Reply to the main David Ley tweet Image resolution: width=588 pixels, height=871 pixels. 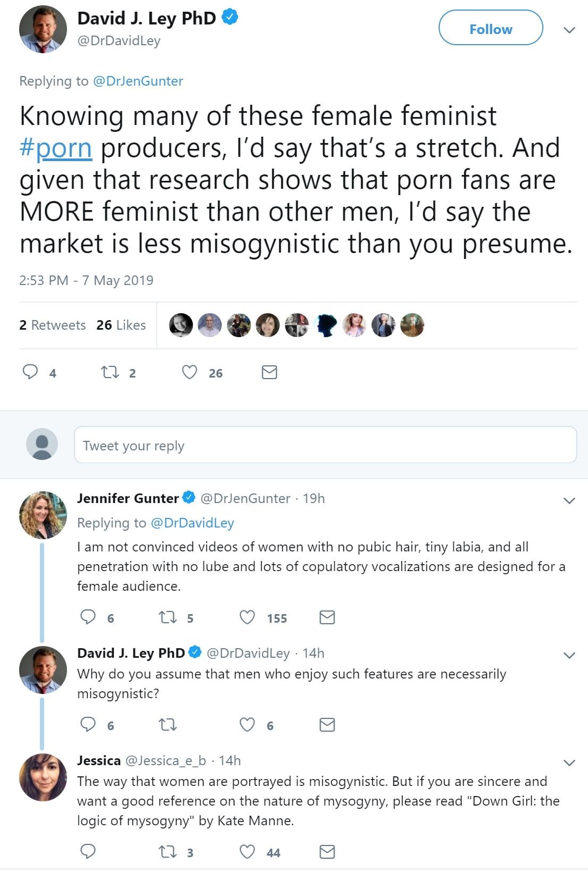pyautogui.click(x=30, y=372)
